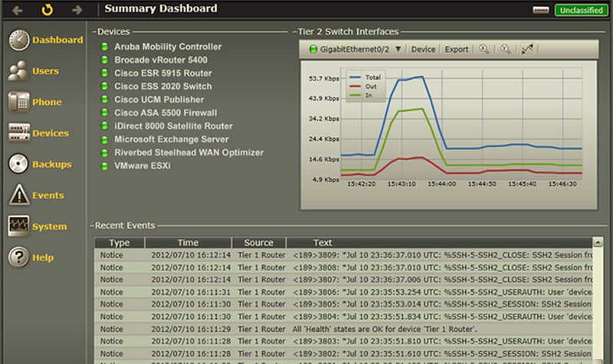Zoom the chart Y axis
The width and height of the screenshot is (613, 364).
506,49
